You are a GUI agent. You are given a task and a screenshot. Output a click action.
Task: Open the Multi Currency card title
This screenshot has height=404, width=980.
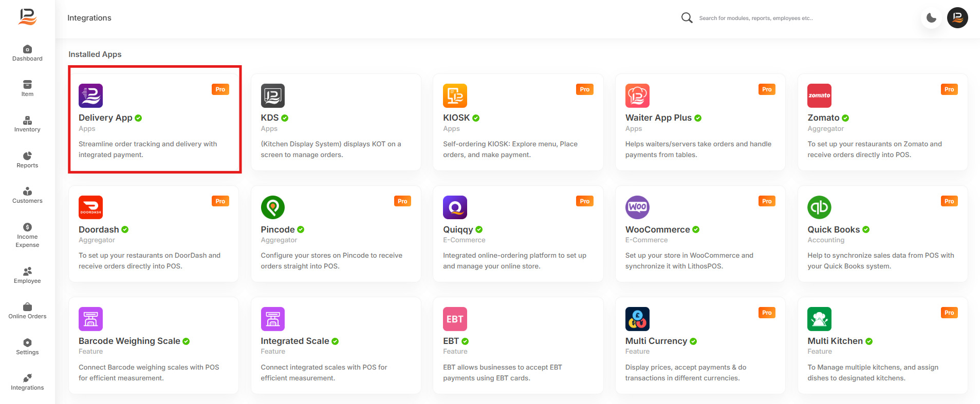point(656,341)
